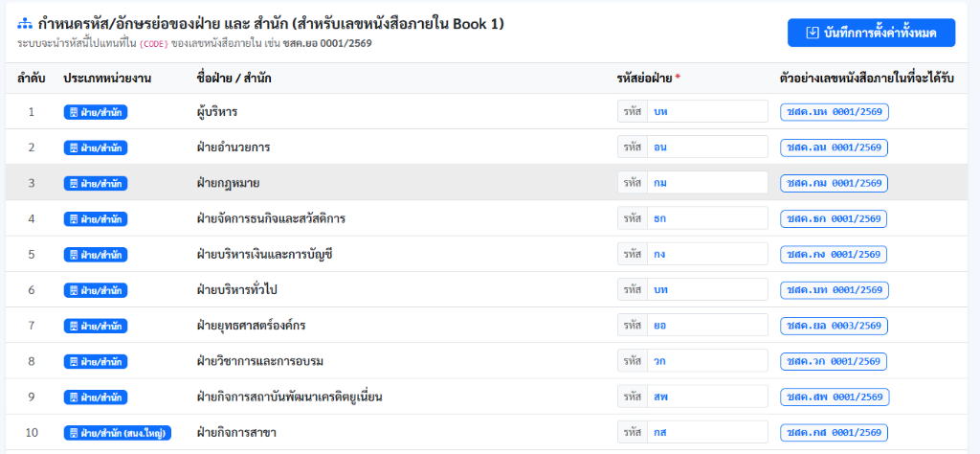Click the department name ฝ่ายยุทธศาสตร์องค์กร
This screenshot has width=980, height=454.
(252, 326)
